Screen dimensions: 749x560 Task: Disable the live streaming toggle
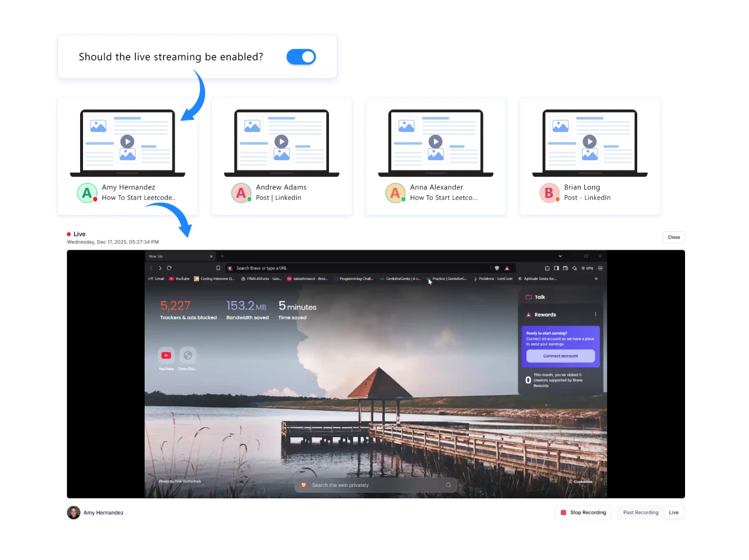tap(301, 57)
